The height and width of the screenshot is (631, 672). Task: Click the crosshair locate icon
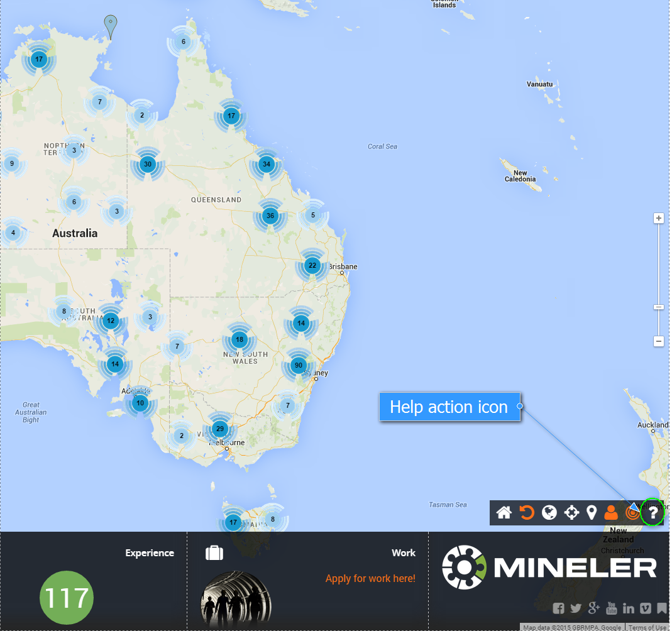click(x=571, y=513)
